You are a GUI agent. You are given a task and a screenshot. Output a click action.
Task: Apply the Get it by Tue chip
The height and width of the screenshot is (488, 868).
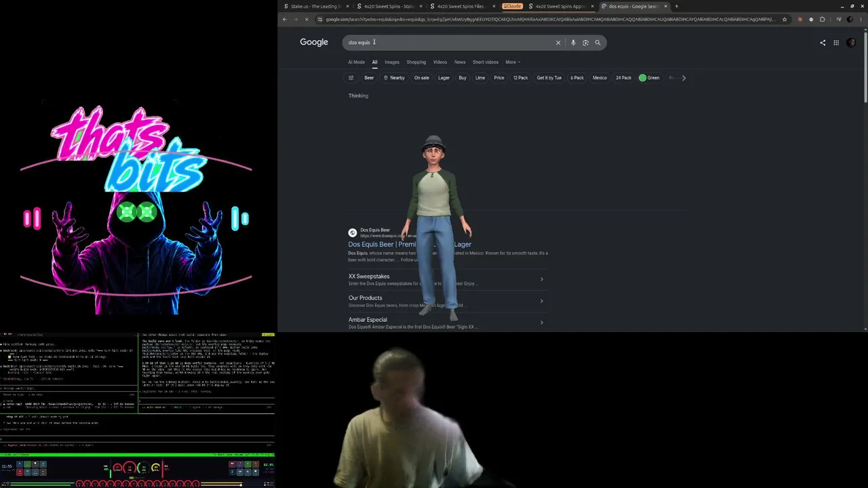pos(549,78)
